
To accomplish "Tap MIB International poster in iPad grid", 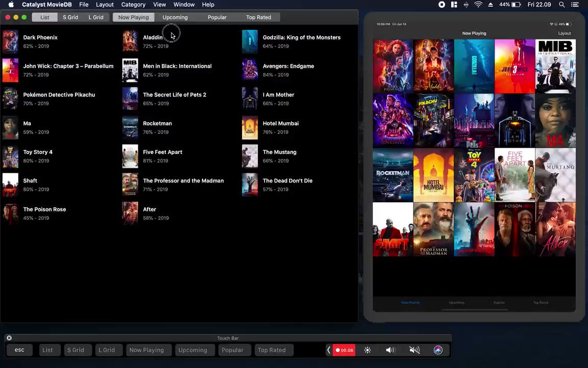I will tap(555, 66).
